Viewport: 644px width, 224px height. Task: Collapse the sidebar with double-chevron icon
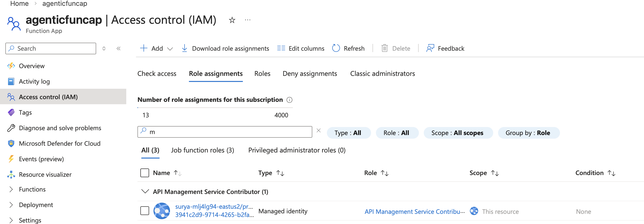tap(119, 48)
